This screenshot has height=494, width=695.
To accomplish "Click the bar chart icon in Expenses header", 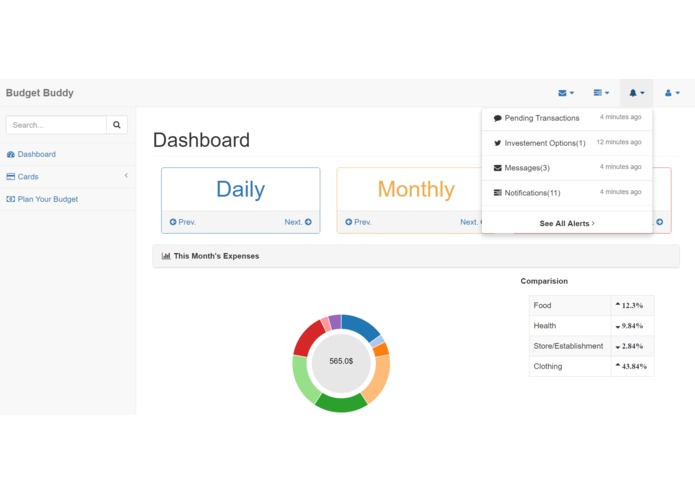I will 166,256.
